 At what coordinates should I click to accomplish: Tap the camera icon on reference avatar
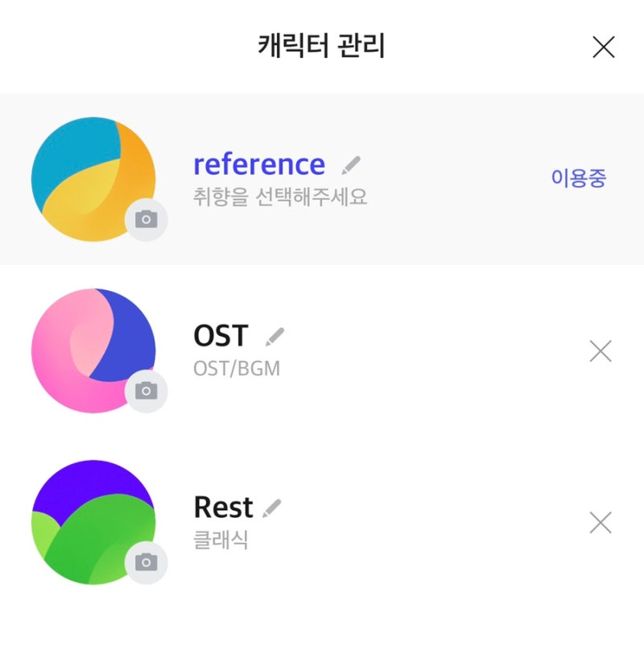click(147, 219)
